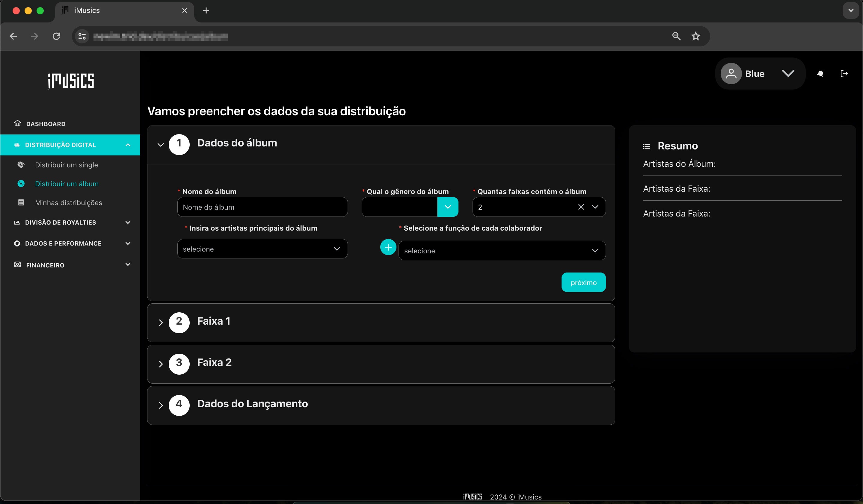Click the Dashboard home icon
This screenshot has width=863, height=504.
coord(17,123)
